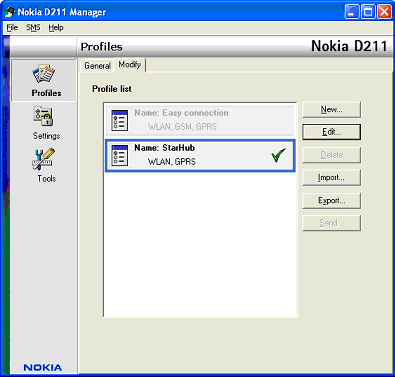Viewport: 395px width, 377px height.
Task: Click the New... button
Action: tap(331, 110)
